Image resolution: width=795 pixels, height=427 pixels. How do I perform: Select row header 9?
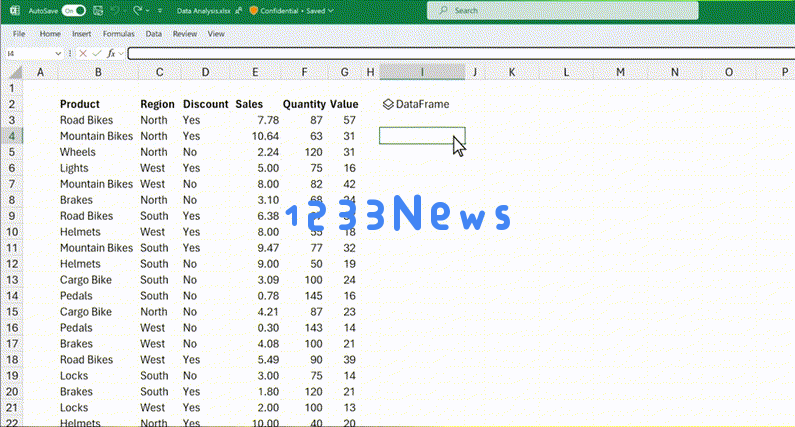[12, 216]
